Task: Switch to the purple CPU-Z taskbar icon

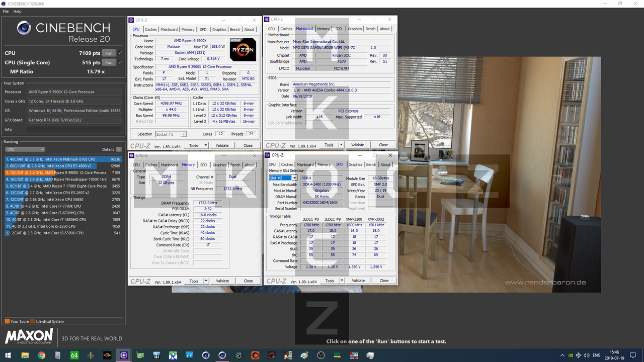Action: pyautogui.click(x=124, y=355)
